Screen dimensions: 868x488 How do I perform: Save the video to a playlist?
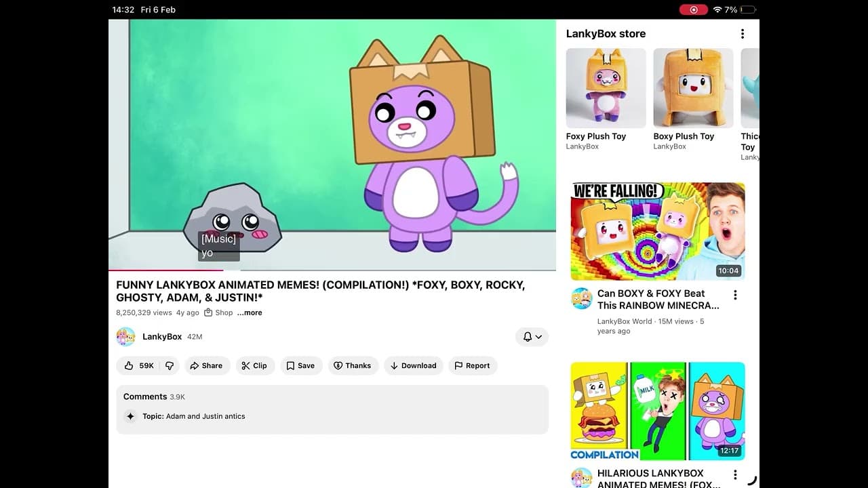click(300, 365)
